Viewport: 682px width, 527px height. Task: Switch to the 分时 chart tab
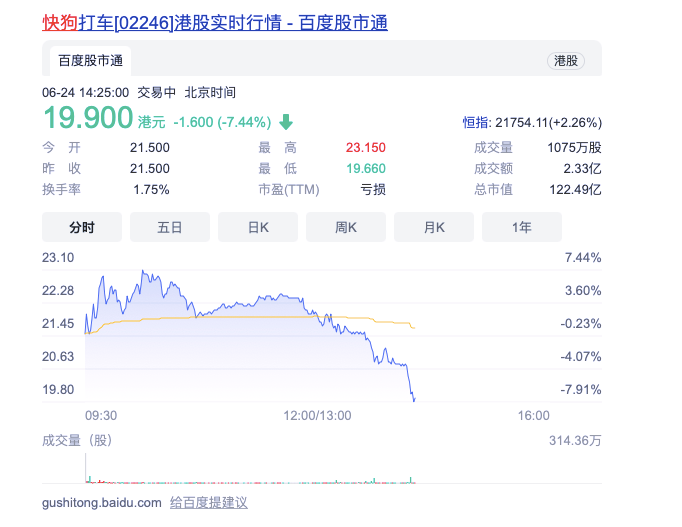click(x=82, y=227)
